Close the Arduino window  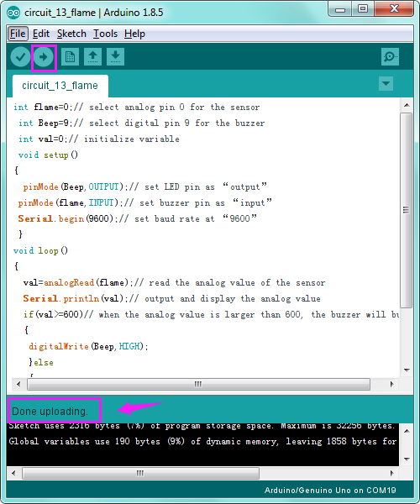394,9
